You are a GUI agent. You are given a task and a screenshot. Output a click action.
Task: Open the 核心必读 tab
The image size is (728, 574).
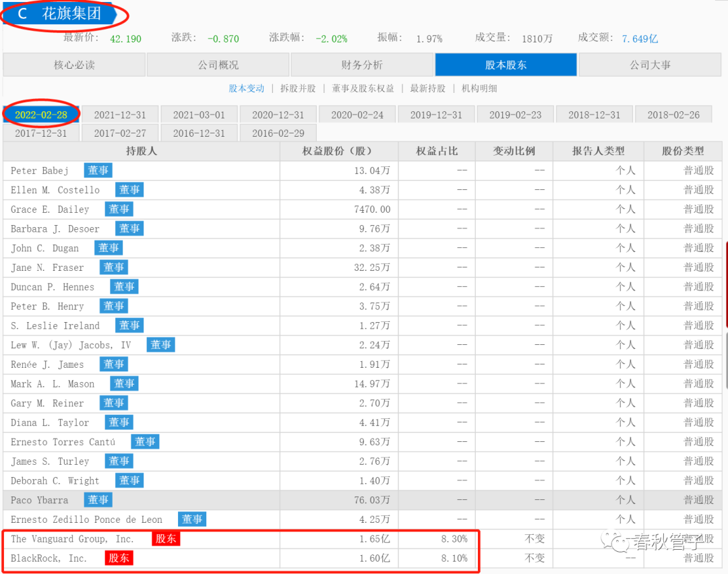(74, 65)
